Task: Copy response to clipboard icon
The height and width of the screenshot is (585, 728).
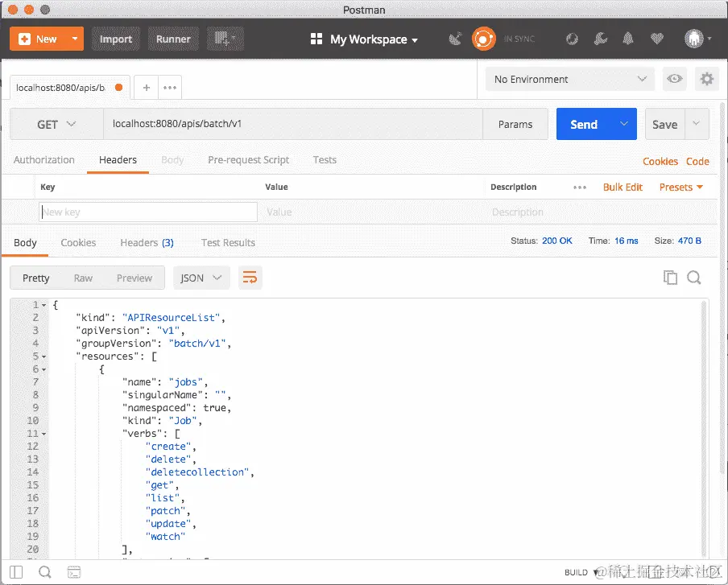Action: pyautogui.click(x=670, y=278)
